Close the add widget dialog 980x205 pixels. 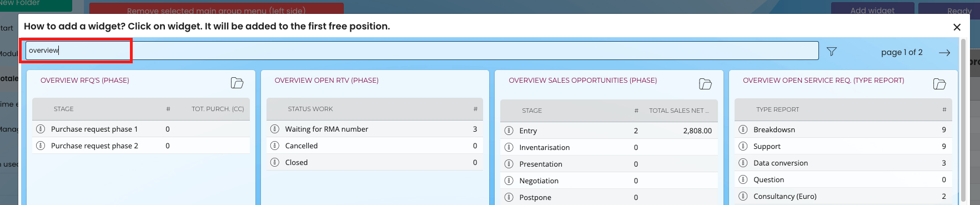click(957, 27)
